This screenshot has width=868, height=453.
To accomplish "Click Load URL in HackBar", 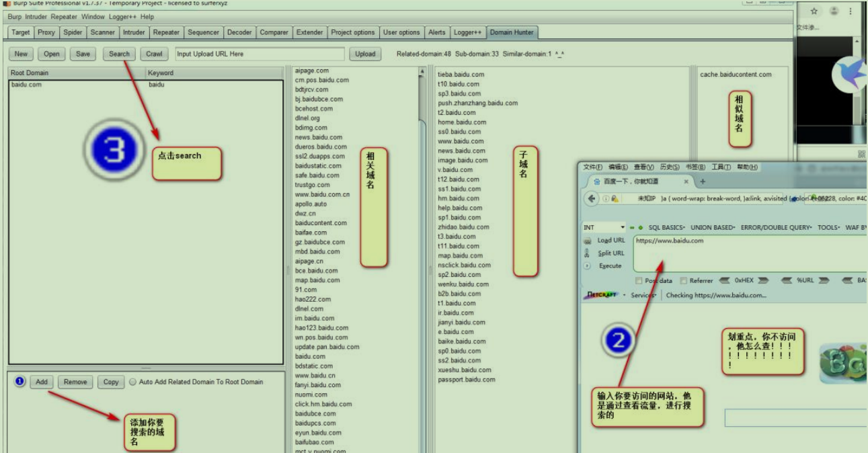I will click(x=610, y=241).
